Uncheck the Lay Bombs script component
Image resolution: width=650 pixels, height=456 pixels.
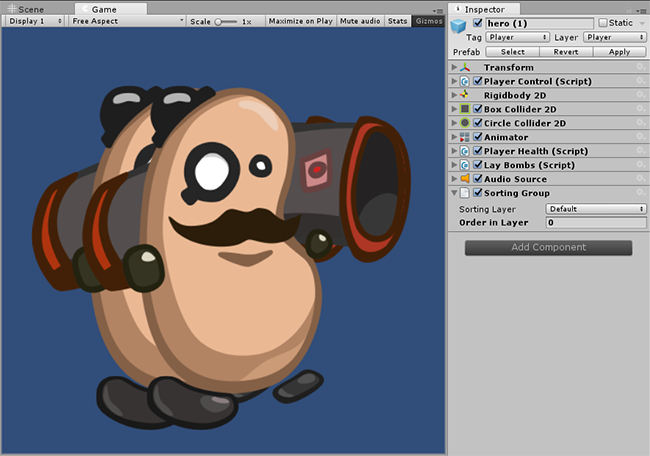click(x=478, y=165)
